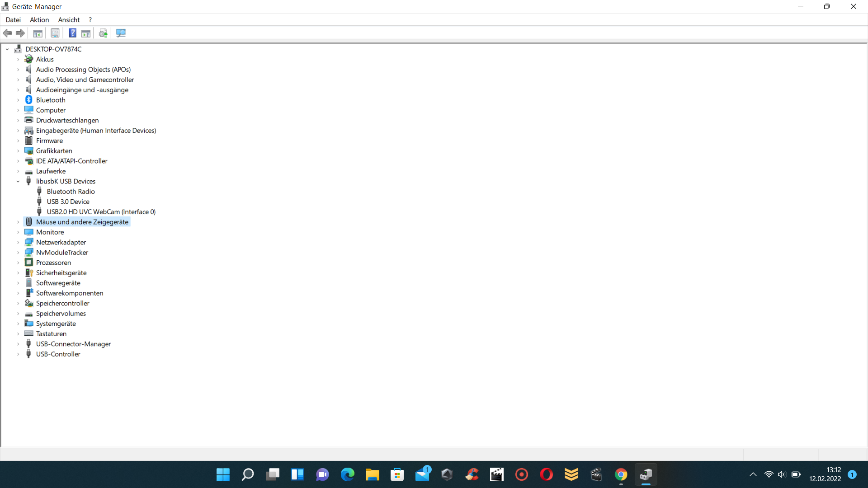Expand the Bluetooth category
Viewport: 868px width, 488px height.
[18, 100]
